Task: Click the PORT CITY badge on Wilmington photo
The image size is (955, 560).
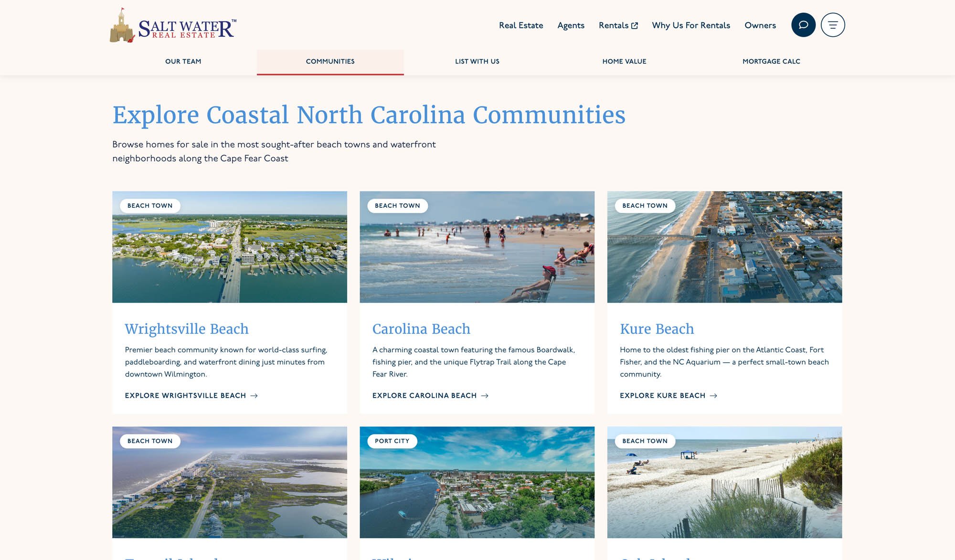Action: tap(392, 441)
